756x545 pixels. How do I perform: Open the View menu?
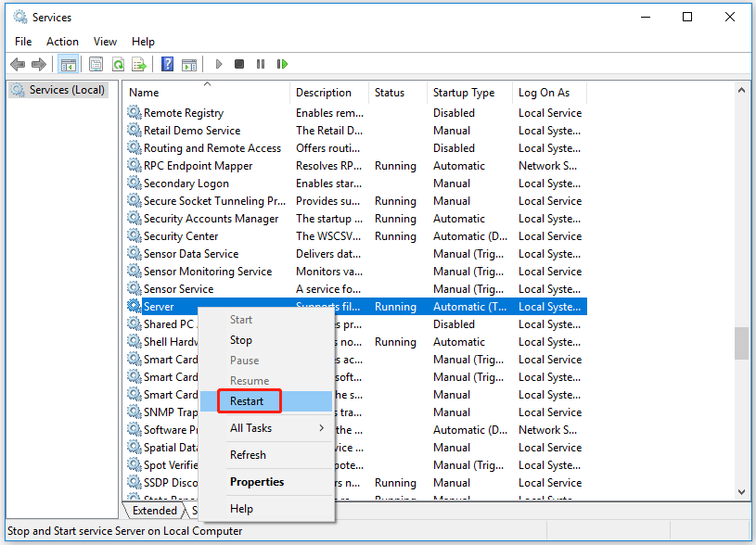pyautogui.click(x=105, y=42)
